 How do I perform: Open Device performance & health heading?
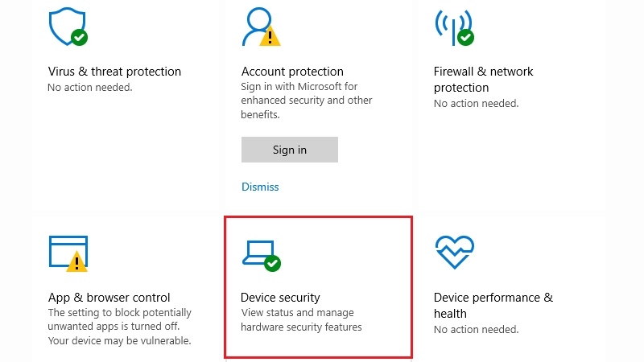(493, 305)
